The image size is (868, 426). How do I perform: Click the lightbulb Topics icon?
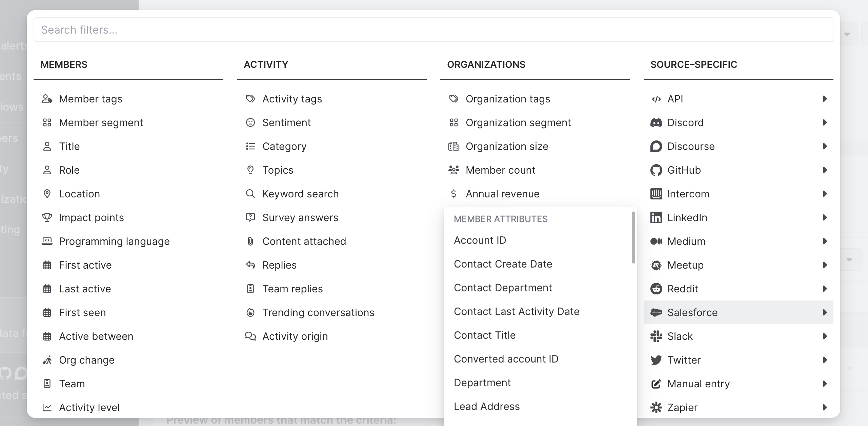(x=250, y=170)
